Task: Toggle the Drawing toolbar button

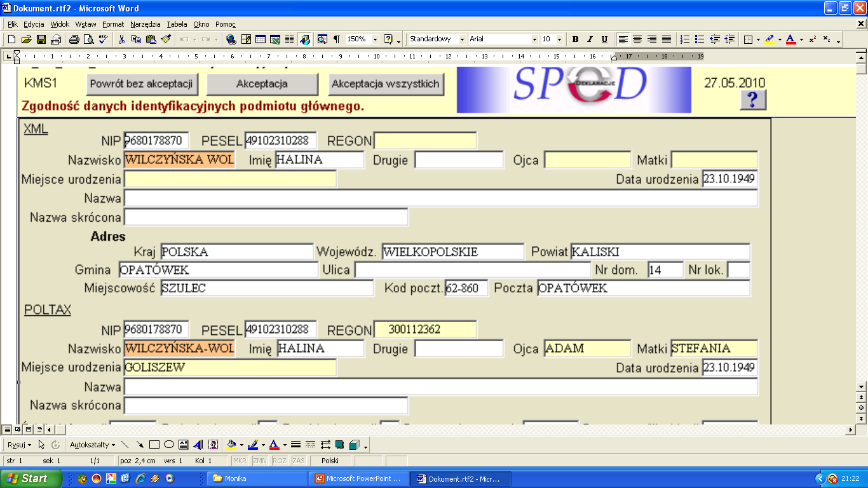Action: 305,39
